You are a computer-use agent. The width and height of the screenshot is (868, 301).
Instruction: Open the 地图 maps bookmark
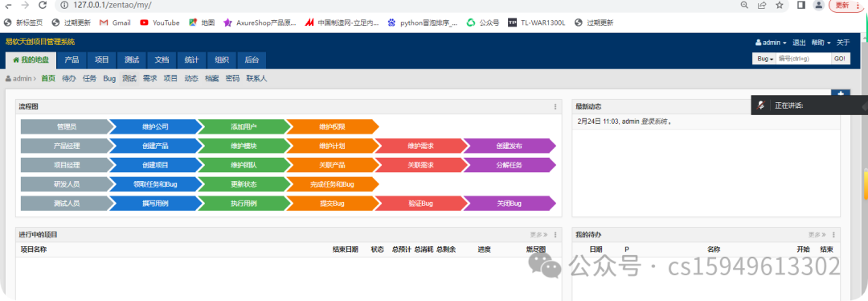click(x=202, y=23)
